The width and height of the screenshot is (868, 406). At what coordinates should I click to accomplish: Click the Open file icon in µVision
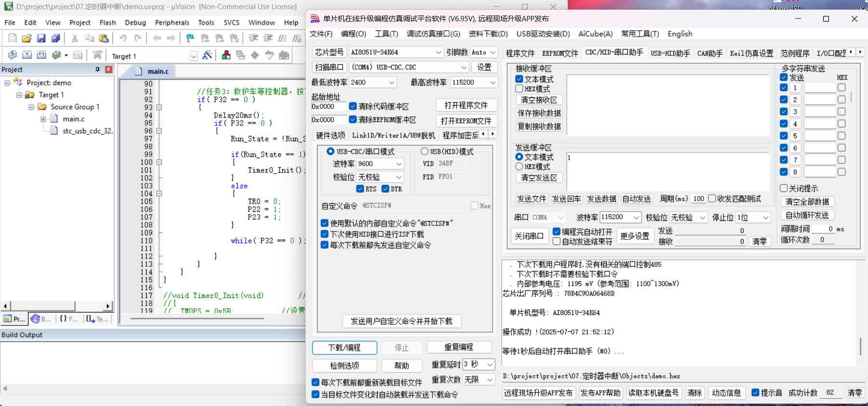(x=27, y=38)
